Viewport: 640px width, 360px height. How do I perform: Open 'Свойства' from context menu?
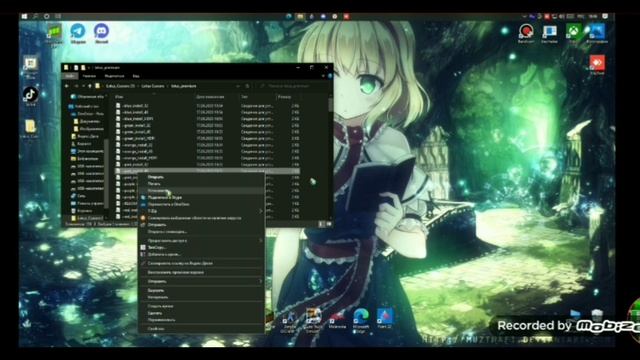202,329
